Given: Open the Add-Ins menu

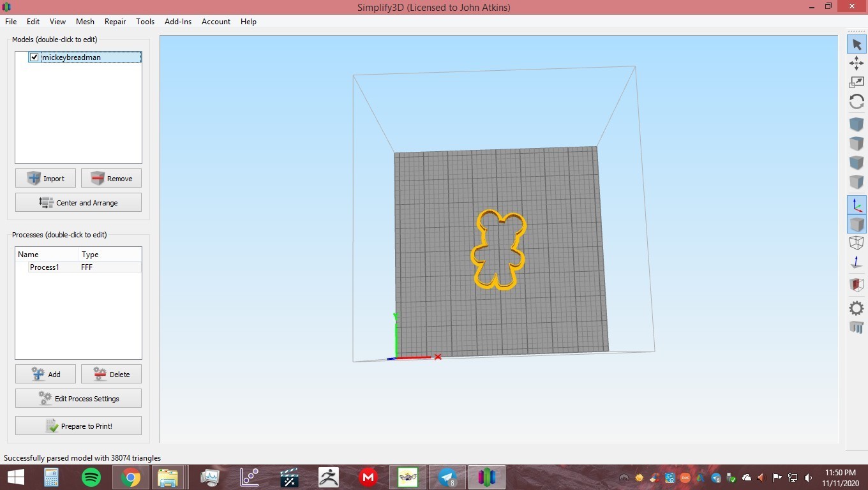Looking at the screenshot, I should coord(178,22).
